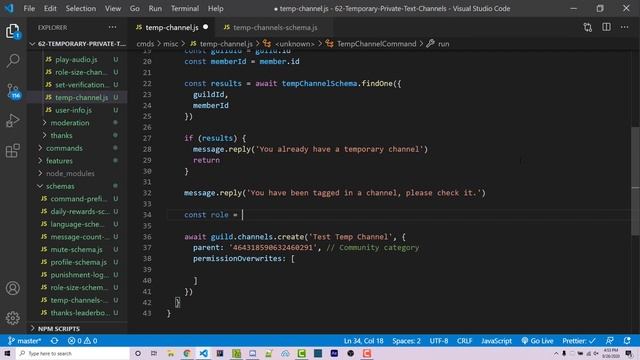Change language mode JavaScript in status bar
Screen dimensions: 640x360
click(496, 341)
